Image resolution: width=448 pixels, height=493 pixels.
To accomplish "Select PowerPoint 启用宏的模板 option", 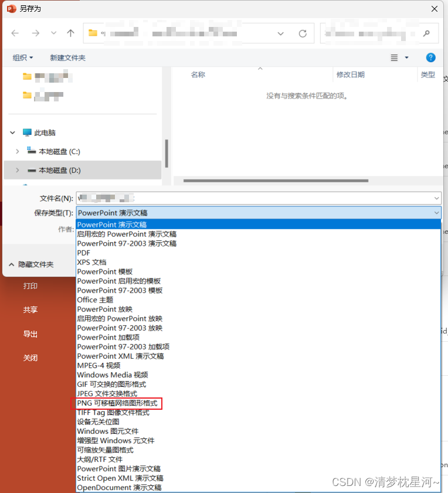I will (x=258, y=281).
